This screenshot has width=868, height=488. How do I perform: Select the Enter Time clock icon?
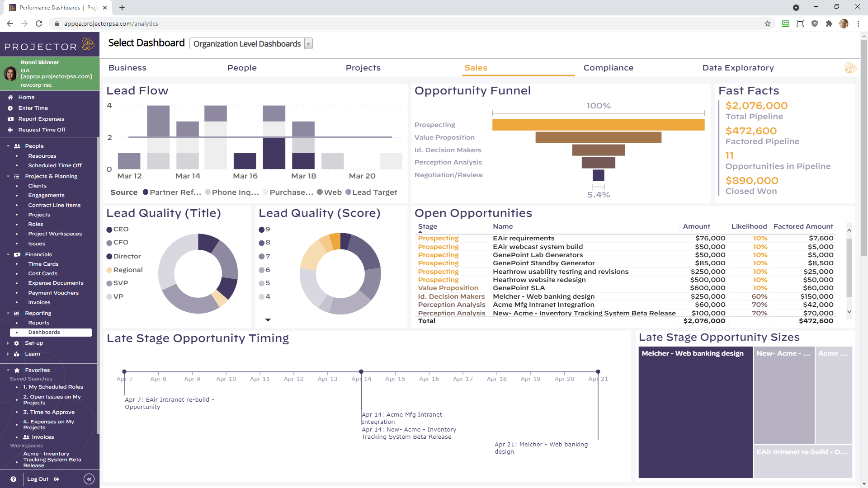[10, 108]
